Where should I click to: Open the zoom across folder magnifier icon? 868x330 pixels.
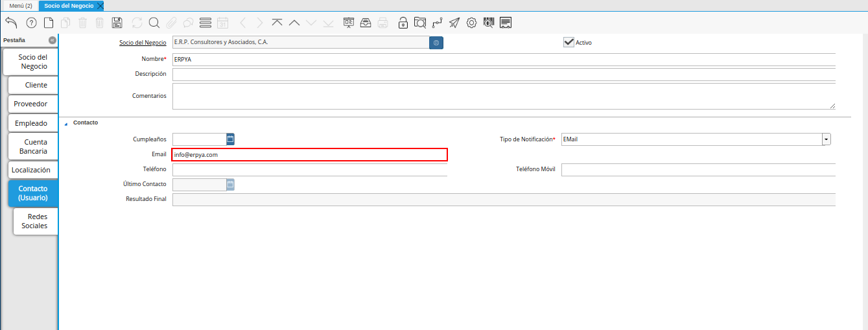[420, 23]
